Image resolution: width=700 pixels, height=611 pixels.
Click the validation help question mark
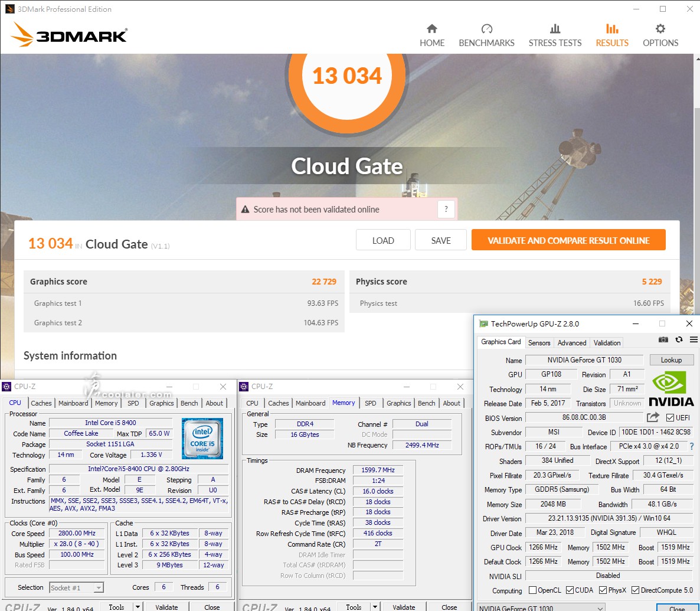pyautogui.click(x=446, y=209)
